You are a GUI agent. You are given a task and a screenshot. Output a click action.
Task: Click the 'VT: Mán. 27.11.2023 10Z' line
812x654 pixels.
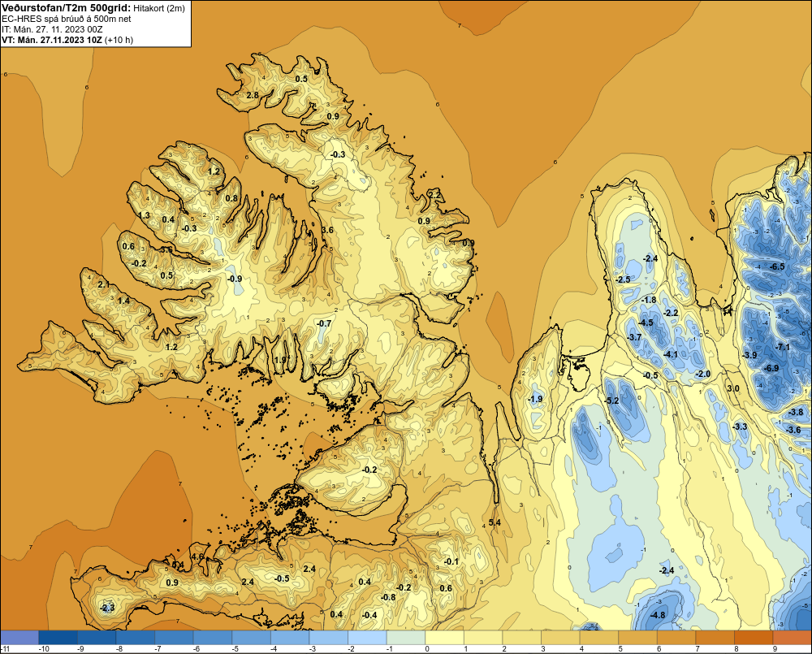coord(52,40)
